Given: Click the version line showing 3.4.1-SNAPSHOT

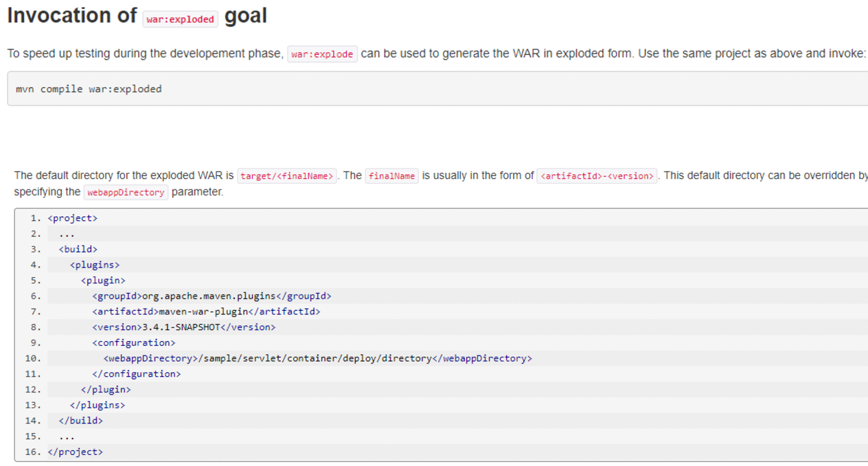Looking at the screenshot, I should coord(182,327).
